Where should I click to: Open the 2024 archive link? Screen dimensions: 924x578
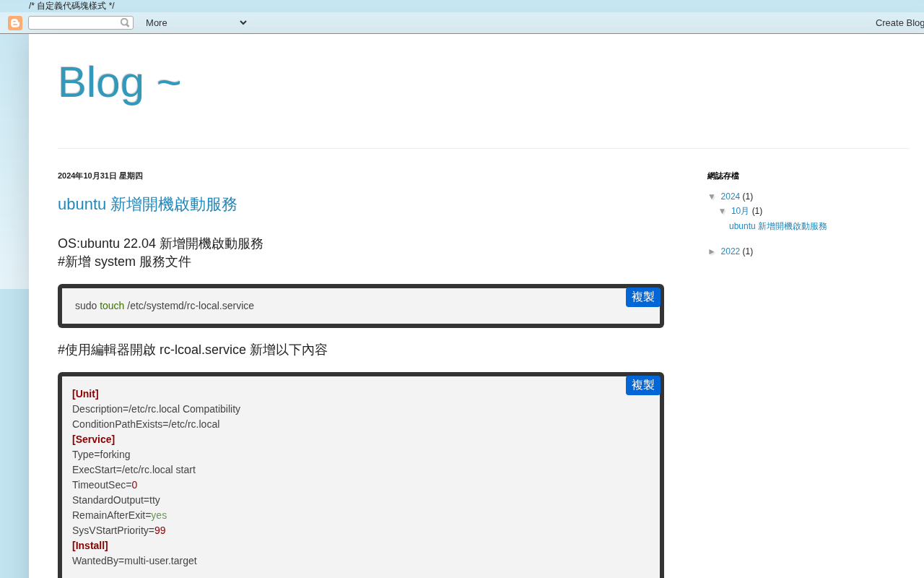(731, 197)
